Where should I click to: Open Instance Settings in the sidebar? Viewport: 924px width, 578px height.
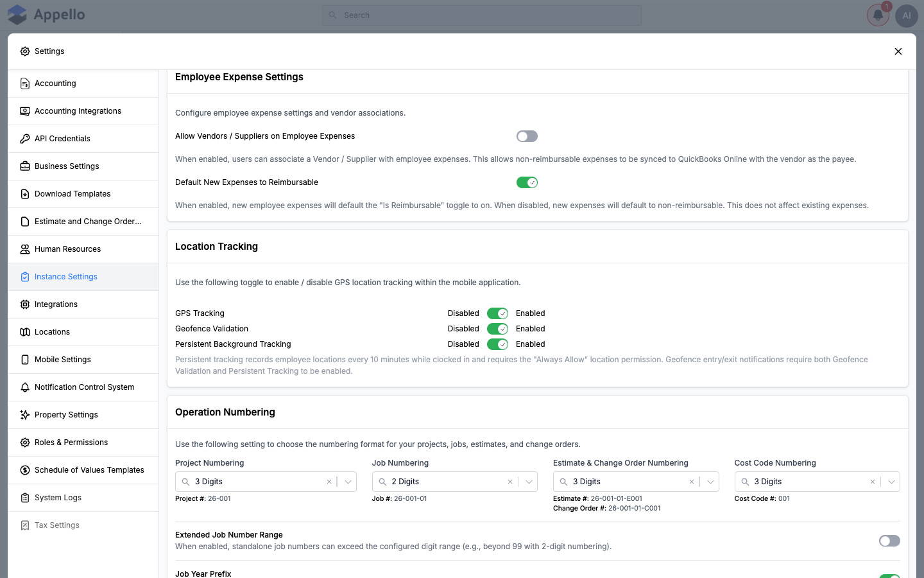(83, 277)
